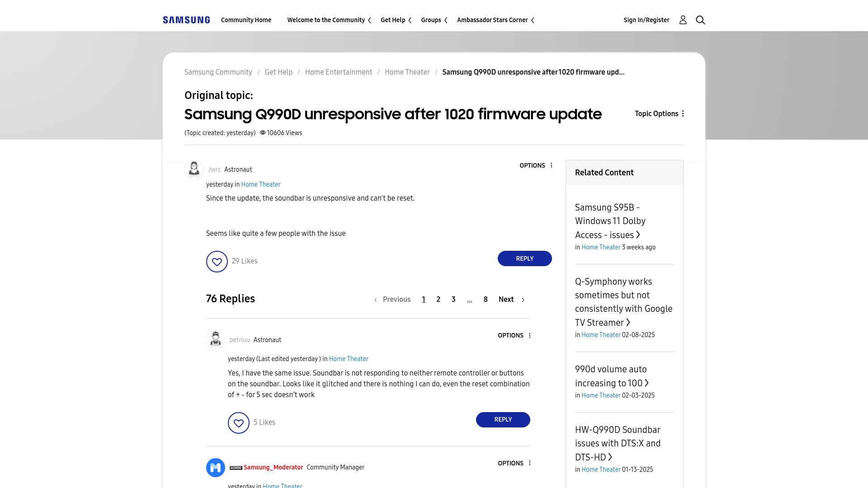Click Previous replies page

[392, 300]
